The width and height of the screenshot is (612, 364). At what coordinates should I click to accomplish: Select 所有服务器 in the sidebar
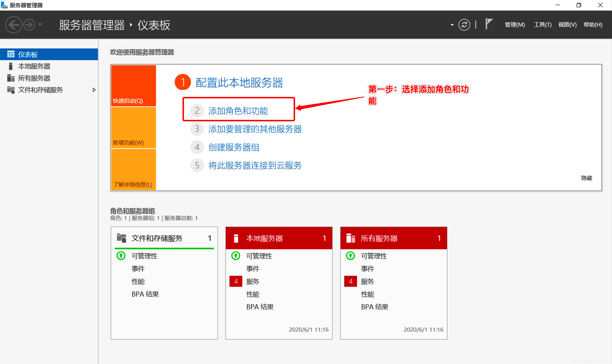(x=49, y=78)
